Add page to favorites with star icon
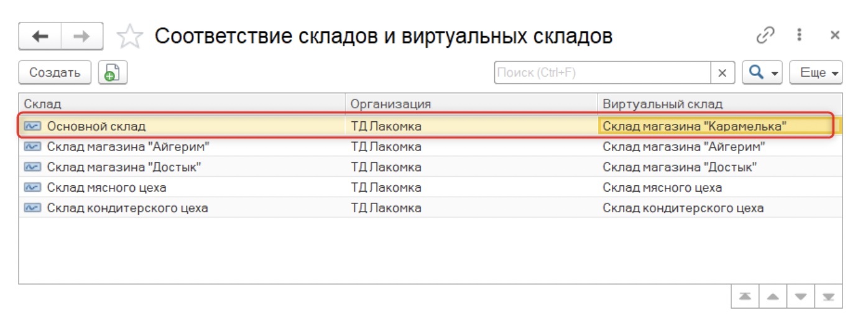The height and width of the screenshot is (326, 868). coord(129,37)
